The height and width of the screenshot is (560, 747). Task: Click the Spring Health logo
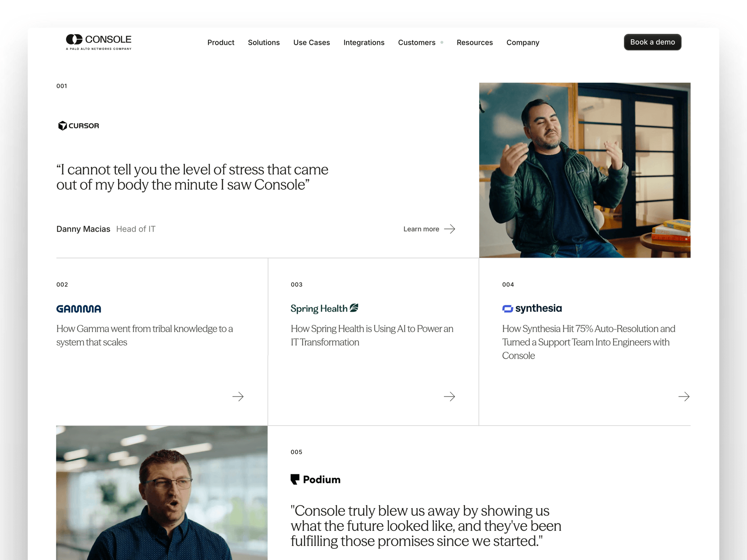tap(324, 308)
